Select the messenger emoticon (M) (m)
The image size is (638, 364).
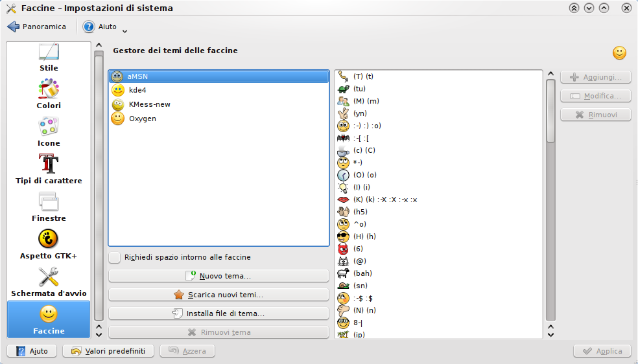pyautogui.click(x=438, y=101)
